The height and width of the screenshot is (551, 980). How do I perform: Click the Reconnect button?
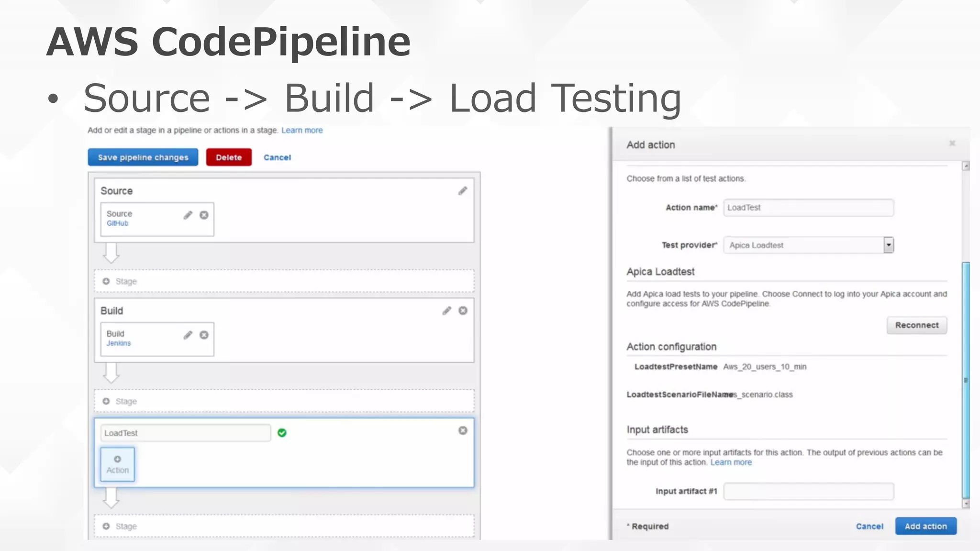coord(916,325)
